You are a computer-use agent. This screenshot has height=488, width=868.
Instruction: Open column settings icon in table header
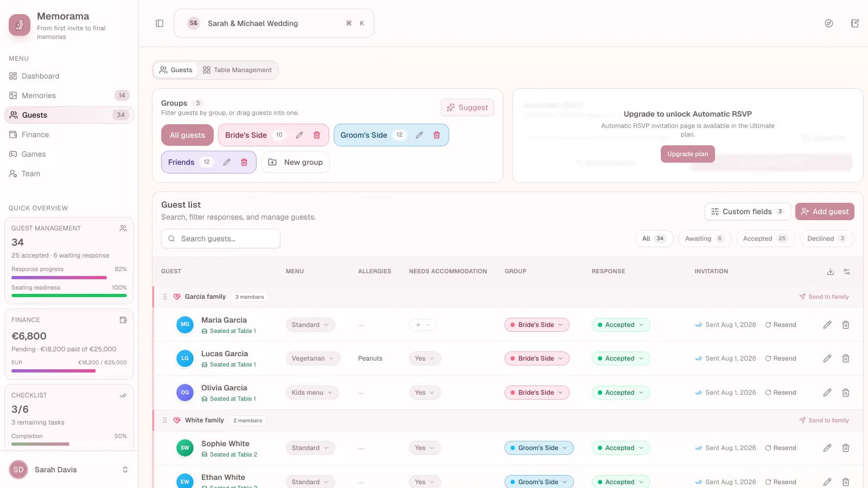pos(847,272)
